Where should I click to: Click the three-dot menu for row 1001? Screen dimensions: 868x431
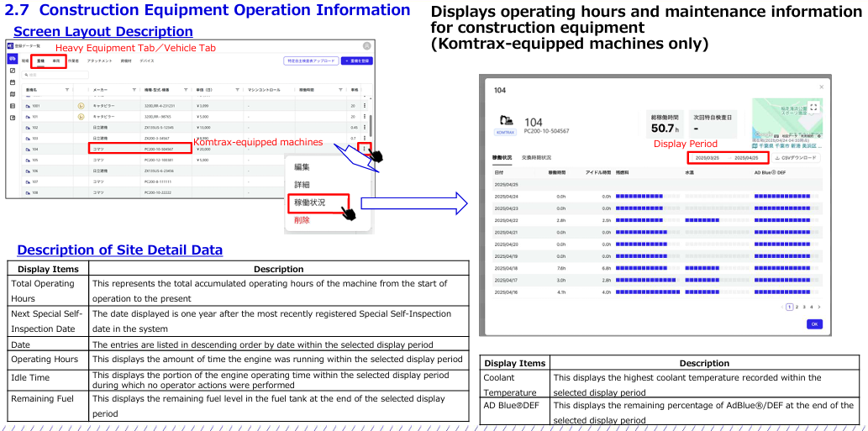click(364, 106)
